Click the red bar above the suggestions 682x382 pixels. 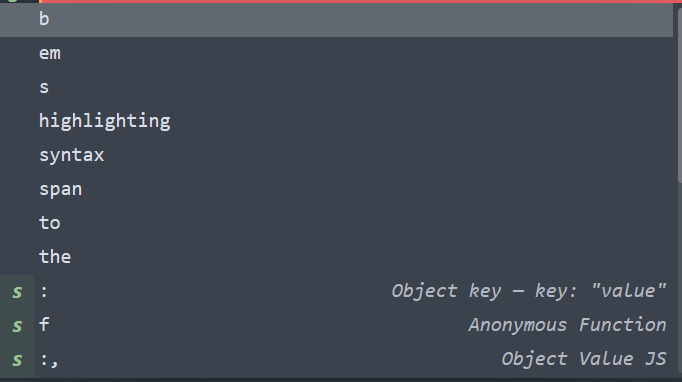(361, 1)
